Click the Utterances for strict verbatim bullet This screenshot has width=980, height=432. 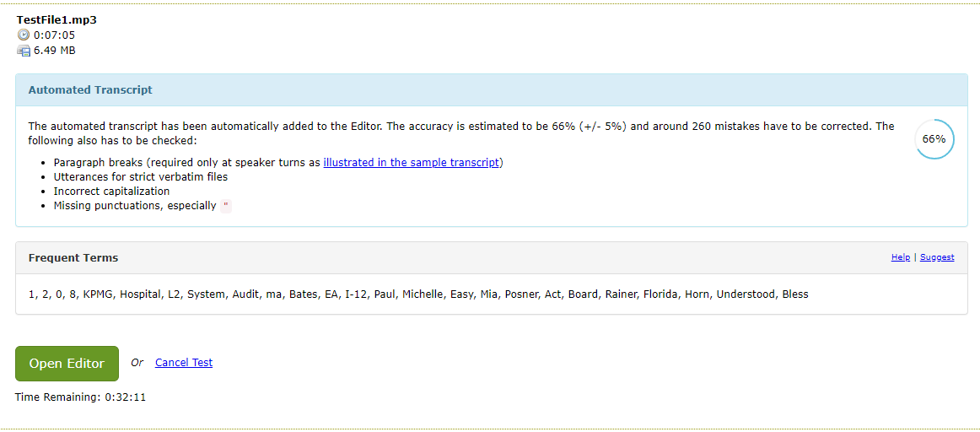141,177
